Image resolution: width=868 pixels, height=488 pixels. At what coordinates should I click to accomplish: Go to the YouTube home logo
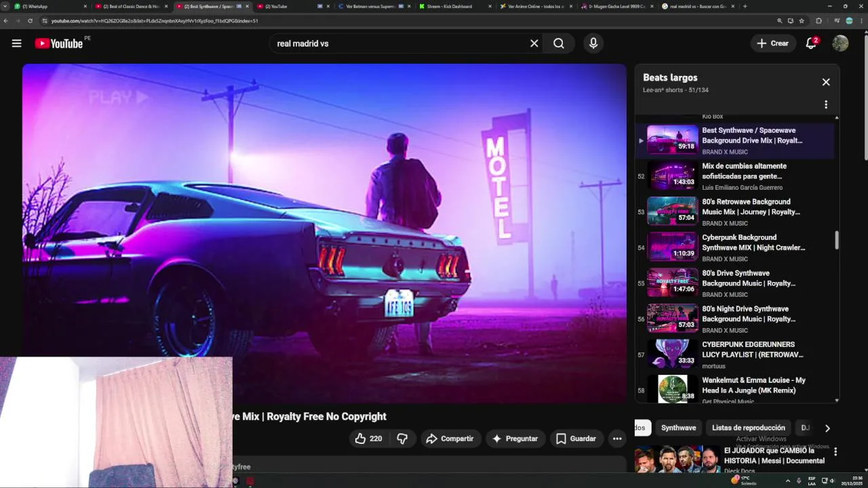(58, 43)
